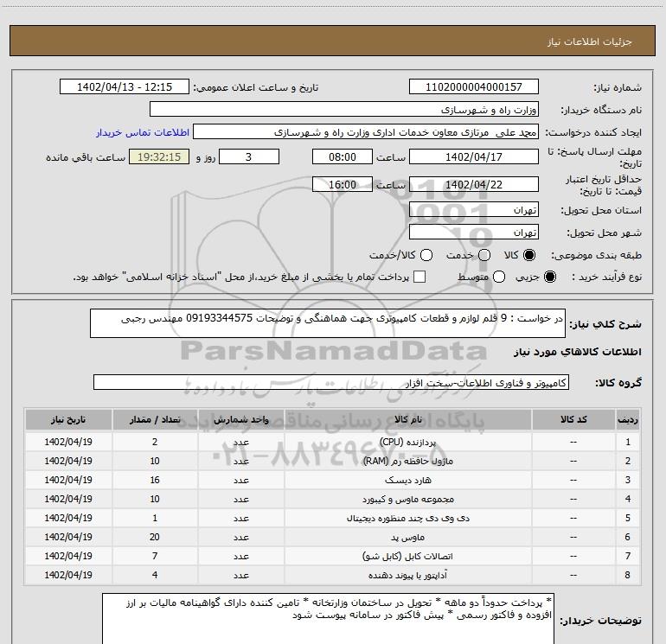Click the delivery city field تهران

pyautogui.click(x=474, y=232)
